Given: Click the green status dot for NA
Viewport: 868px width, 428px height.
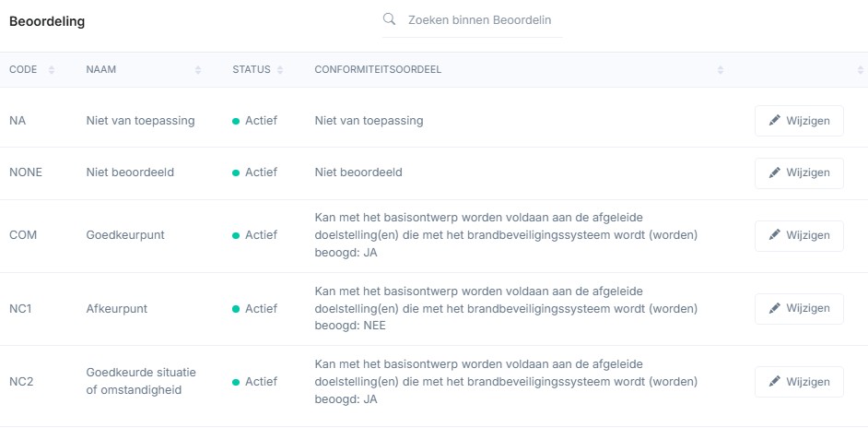Looking at the screenshot, I should coord(236,121).
